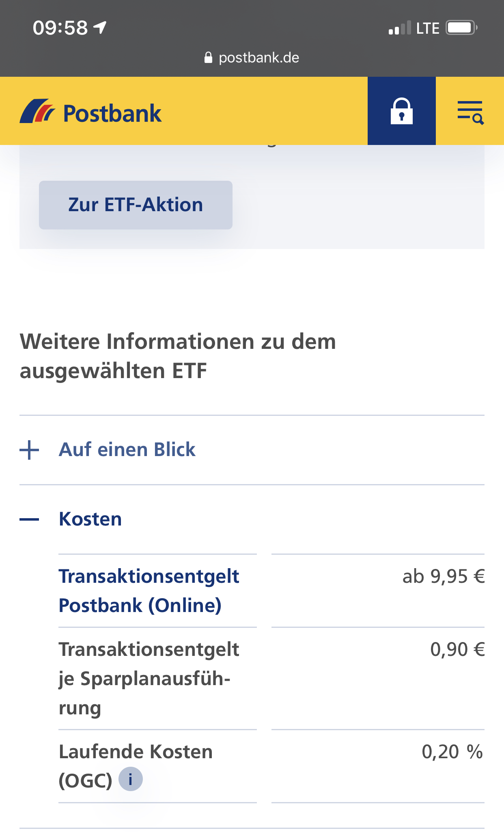Tap the Postbank logo
Viewport: 504px width, 837px height.
(90, 112)
